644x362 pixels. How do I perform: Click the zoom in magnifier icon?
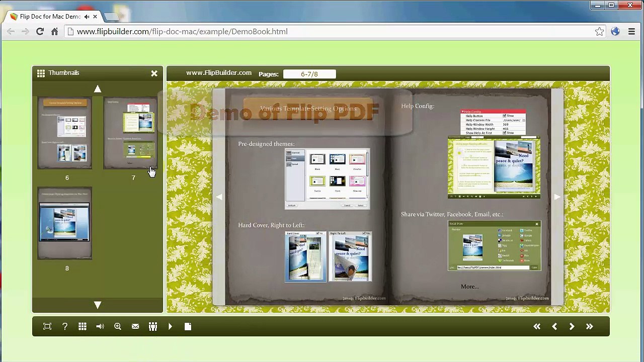[118, 326]
